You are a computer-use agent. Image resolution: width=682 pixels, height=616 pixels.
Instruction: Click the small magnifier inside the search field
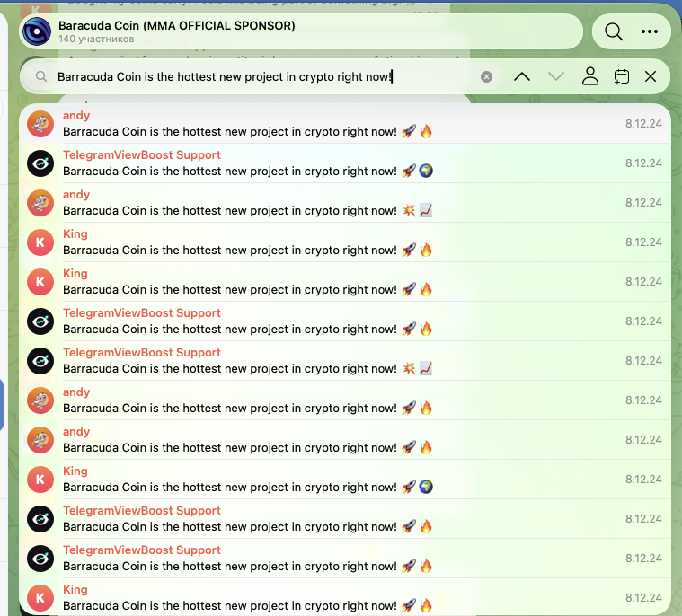tap(41, 77)
